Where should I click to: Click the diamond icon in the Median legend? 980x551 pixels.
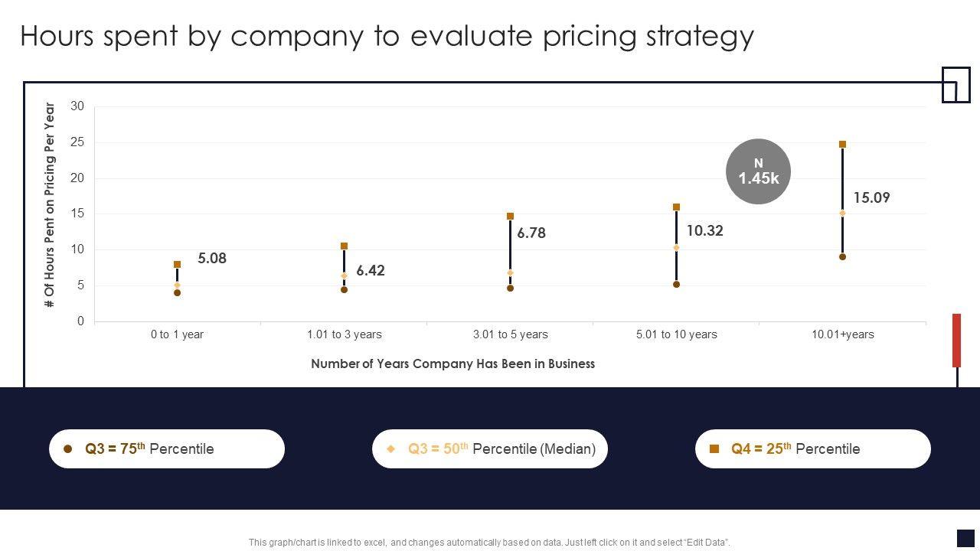pyautogui.click(x=391, y=449)
